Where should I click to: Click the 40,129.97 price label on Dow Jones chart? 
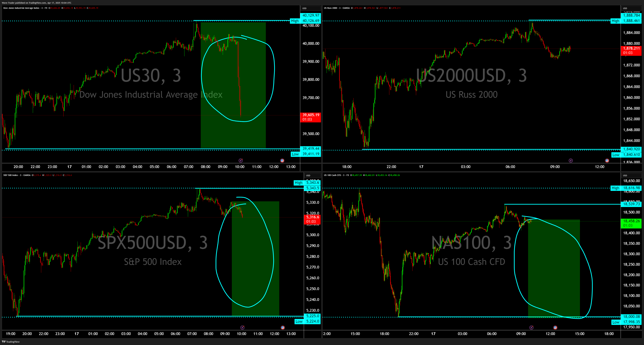tap(310, 15)
